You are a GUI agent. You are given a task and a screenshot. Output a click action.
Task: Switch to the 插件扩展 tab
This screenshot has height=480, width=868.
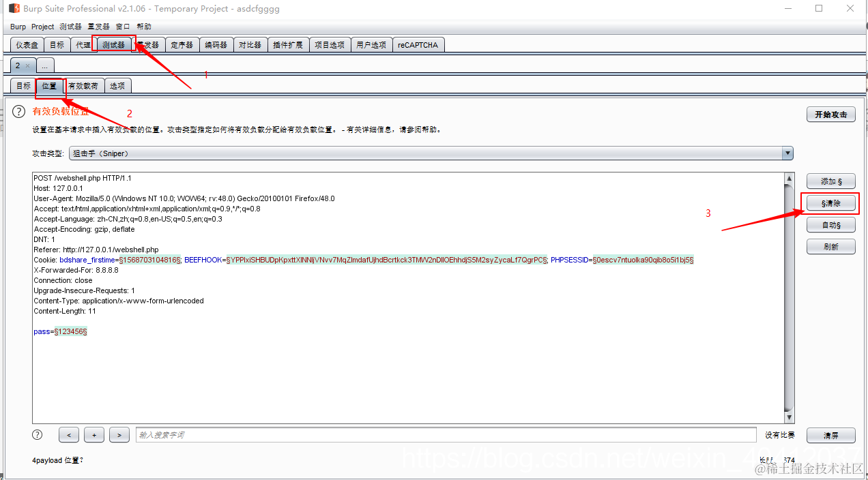287,45
